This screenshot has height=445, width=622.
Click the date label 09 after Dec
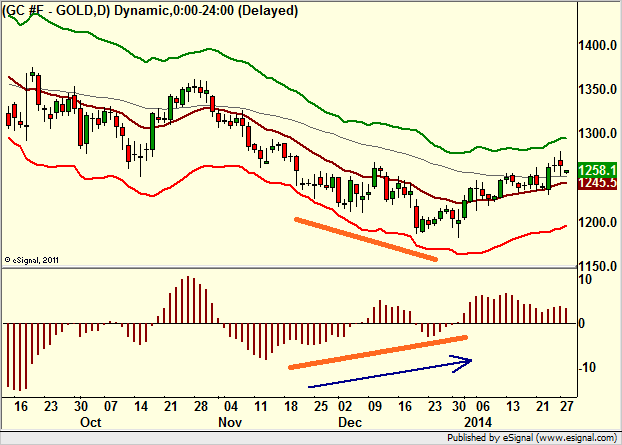tap(375, 406)
